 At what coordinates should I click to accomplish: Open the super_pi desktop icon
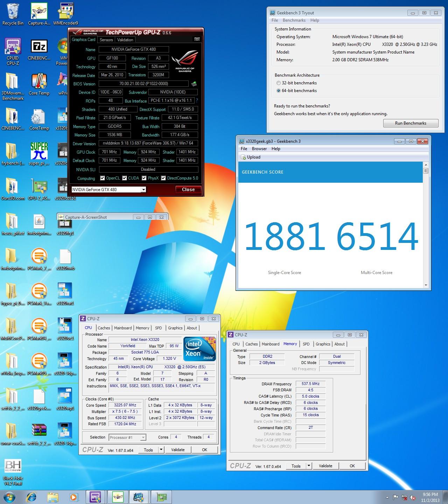pos(39,154)
